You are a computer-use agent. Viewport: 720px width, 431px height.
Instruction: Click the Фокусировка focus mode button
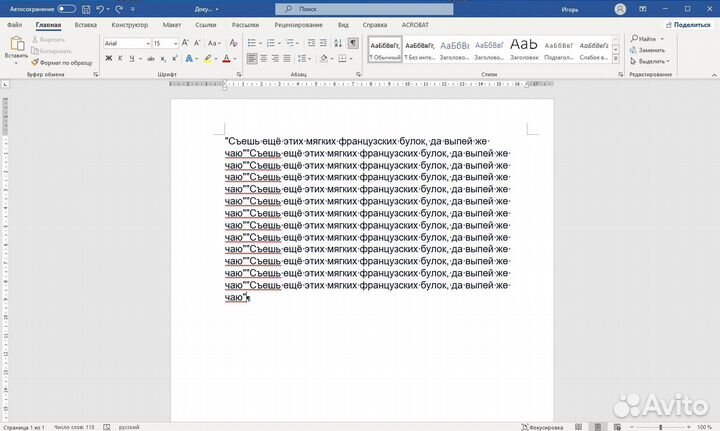point(542,427)
